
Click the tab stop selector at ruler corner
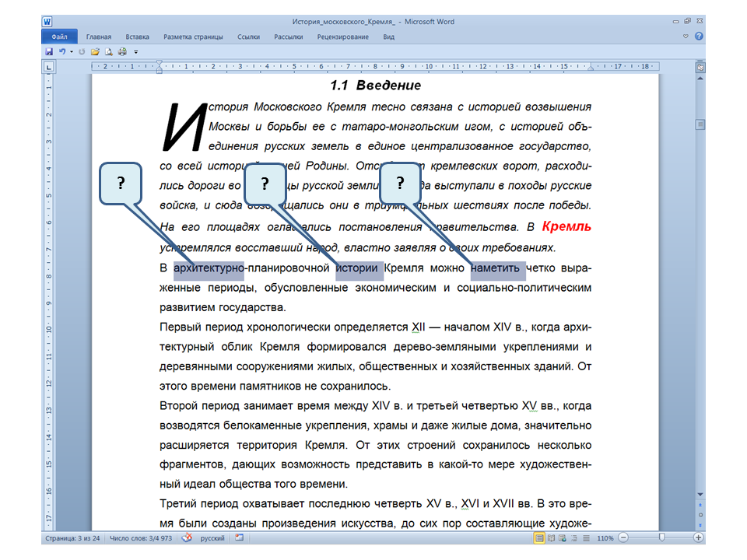pos(48,68)
